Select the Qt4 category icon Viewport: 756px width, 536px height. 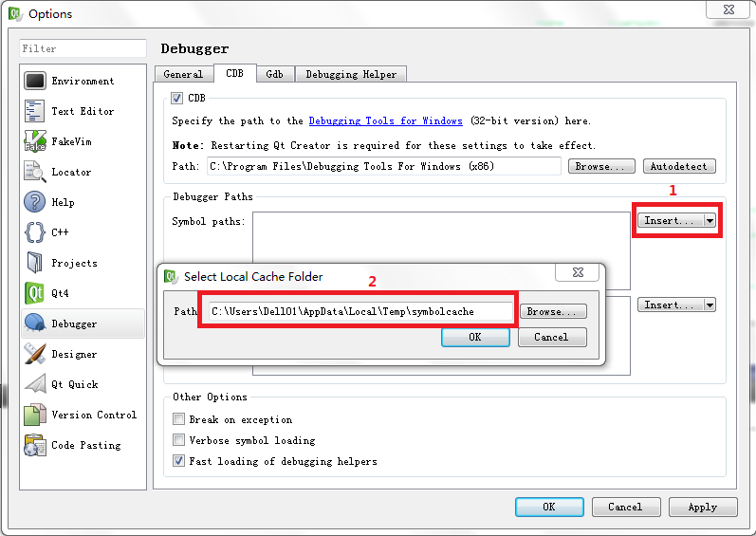35,293
